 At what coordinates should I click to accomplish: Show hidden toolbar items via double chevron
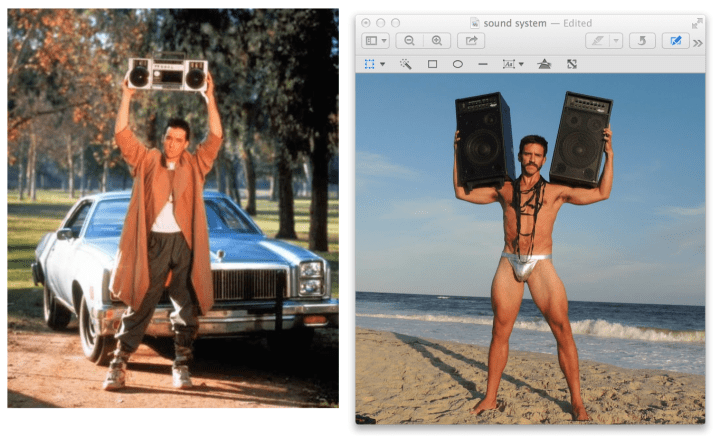click(698, 42)
